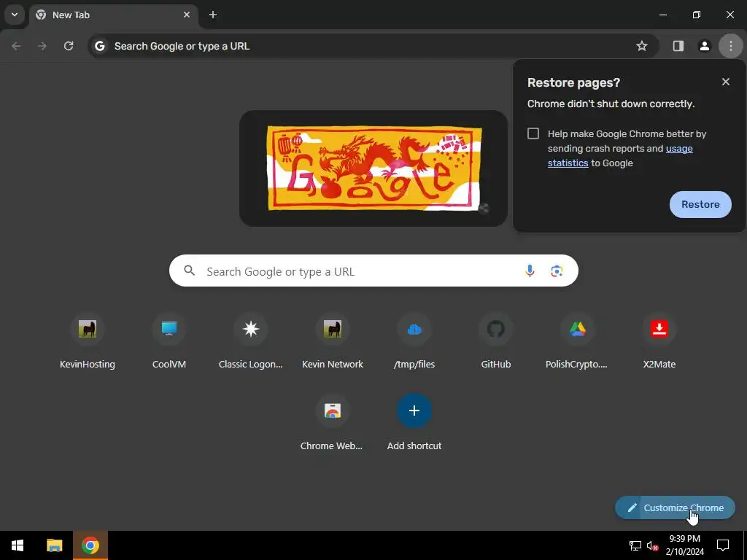Viewport: 747px width, 560px height.
Task: Search by image with Google Lens
Action: (557, 271)
